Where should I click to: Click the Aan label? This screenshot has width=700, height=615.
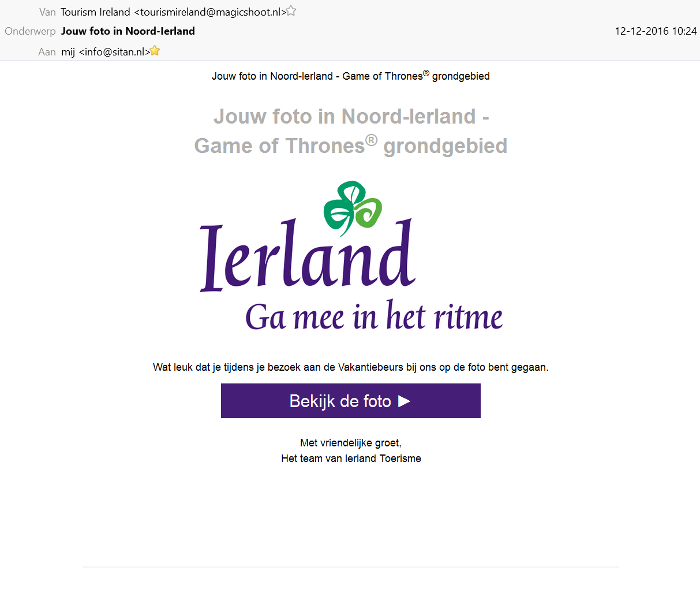click(x=47, y=52)
